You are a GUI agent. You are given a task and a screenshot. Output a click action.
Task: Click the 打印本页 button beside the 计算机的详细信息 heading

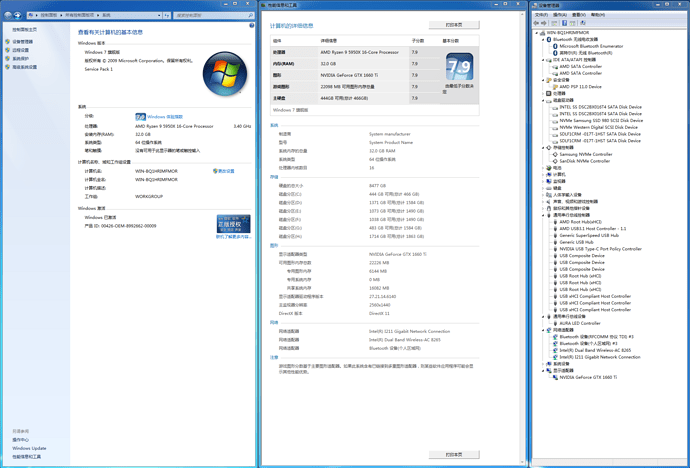[454, 25]
